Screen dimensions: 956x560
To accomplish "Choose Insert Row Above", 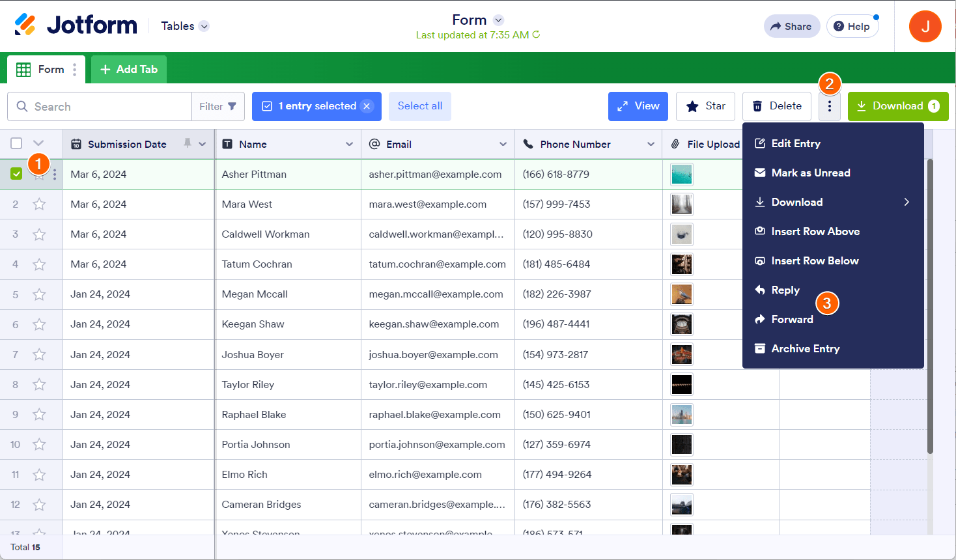I will tap(833, 231).
